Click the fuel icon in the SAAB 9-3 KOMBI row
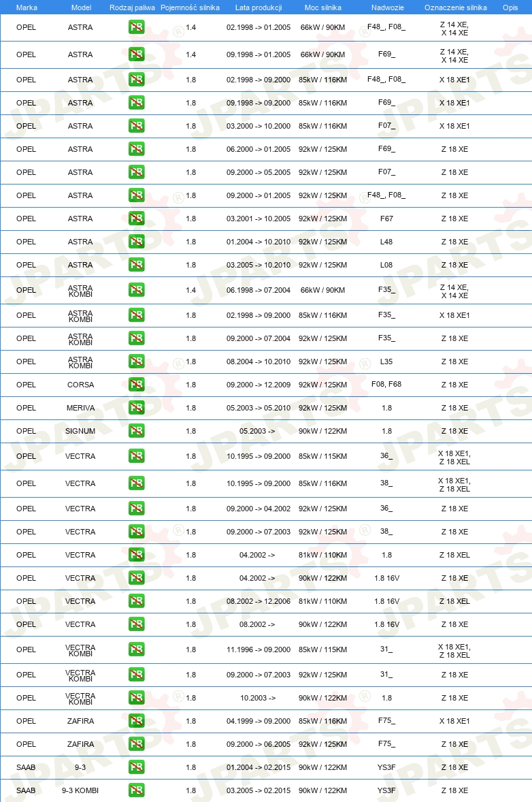Image resolution: width=532 pixels, height=802 pixels. (137, 790)
